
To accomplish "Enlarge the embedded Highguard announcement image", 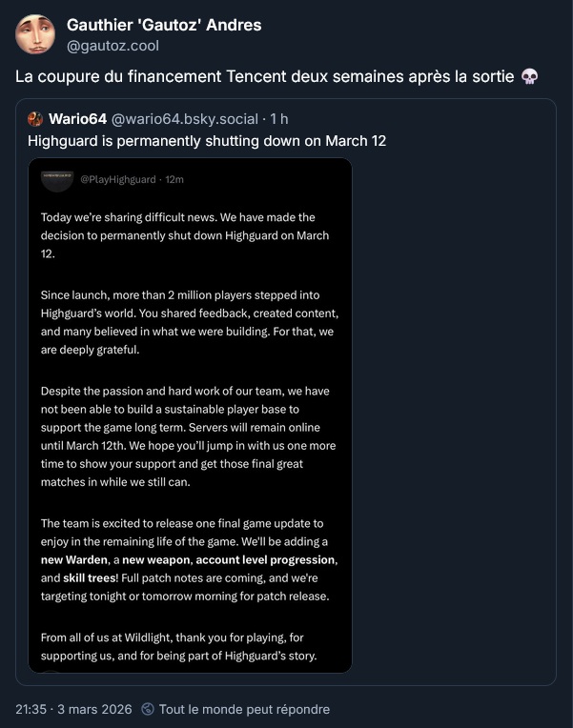I will click(x=191, y=419).
